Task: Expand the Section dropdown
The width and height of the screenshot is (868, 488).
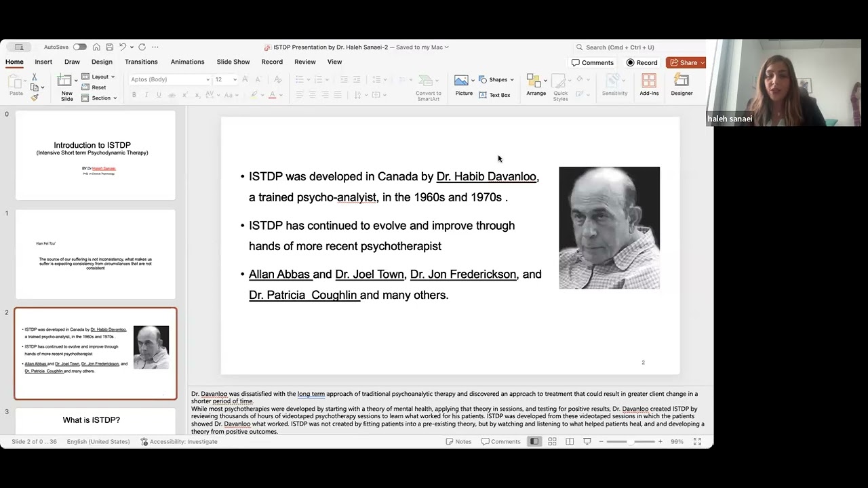Action: click(x=99, y=98)
